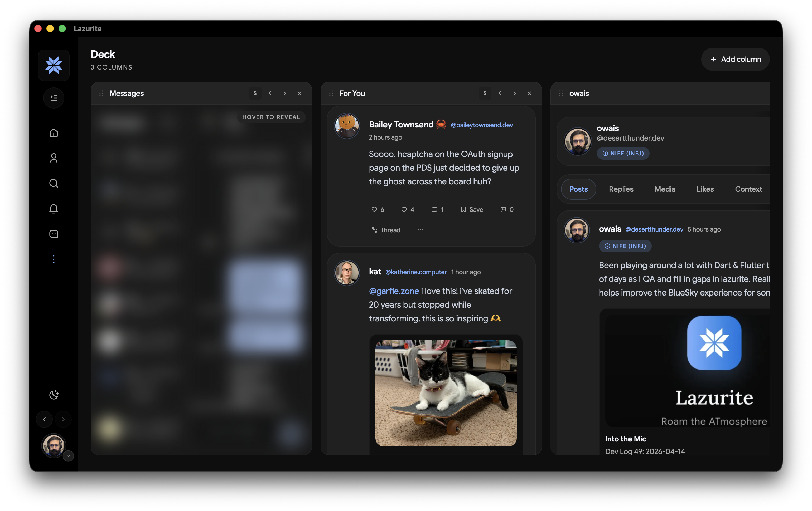This screenshot has height=511, width=812.
Task: Open the Profile icon in sidebar
Action: click(x=54, y=158)
